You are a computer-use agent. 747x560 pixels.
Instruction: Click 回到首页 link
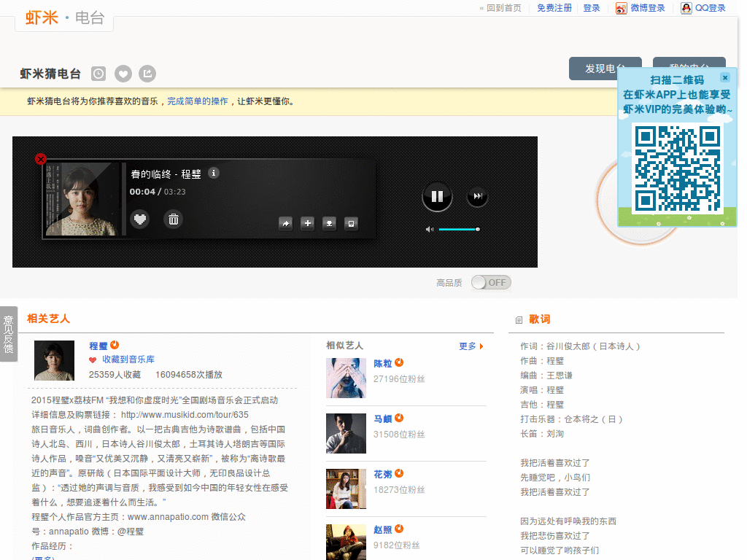point(503,8)
